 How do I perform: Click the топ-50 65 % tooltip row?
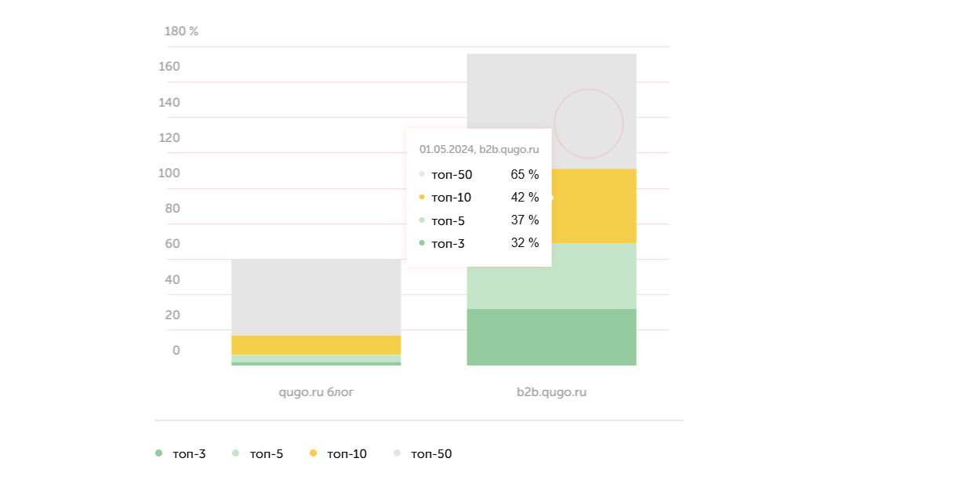click(x=479, y=175)
